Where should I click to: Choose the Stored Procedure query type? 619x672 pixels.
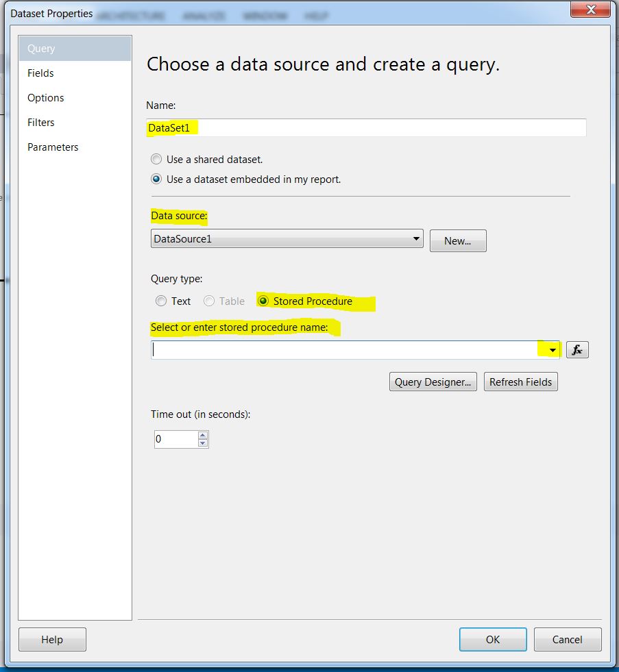[x=263, y=301]
